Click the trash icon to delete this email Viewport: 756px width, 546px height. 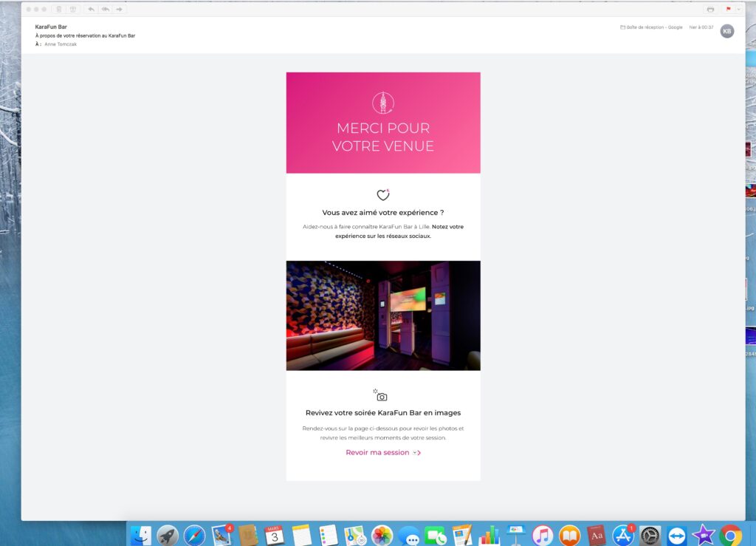(59, 10)
